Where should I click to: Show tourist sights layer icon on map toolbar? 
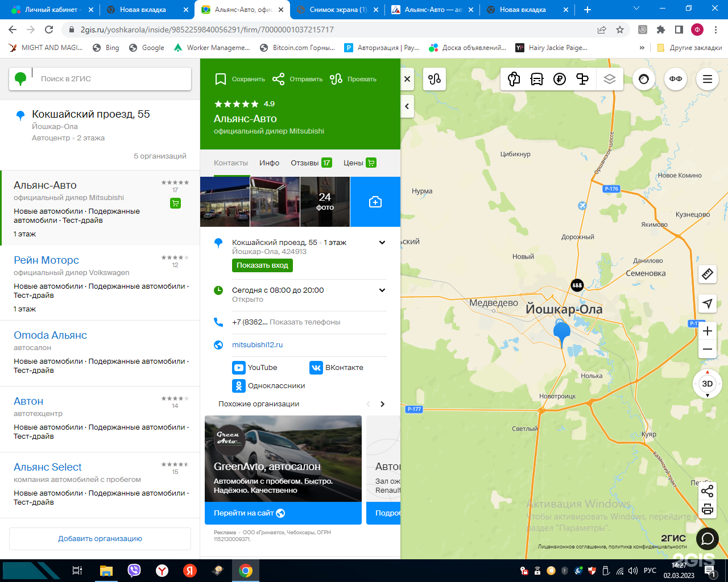pyautogui.click(x=514, y=79)
